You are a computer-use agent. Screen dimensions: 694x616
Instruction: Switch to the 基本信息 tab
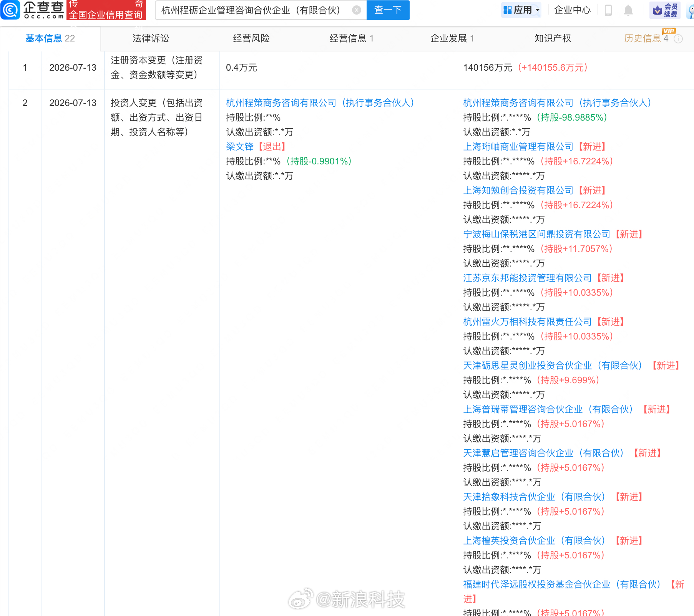(50, 38)
